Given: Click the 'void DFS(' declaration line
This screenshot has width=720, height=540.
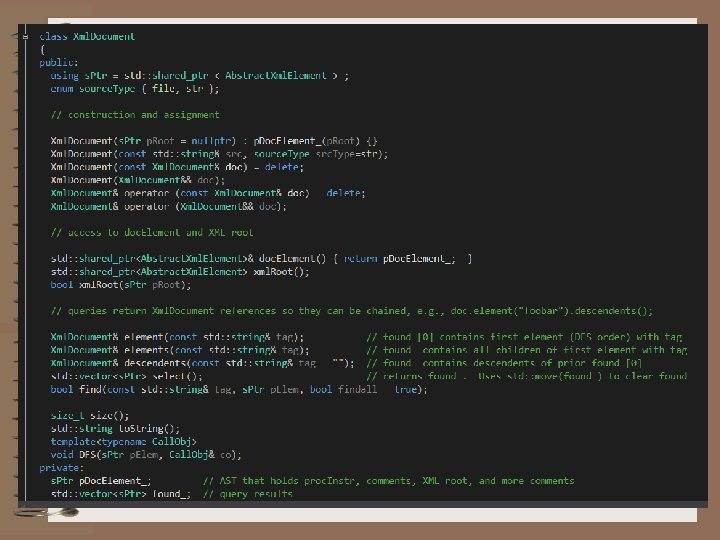Looking at the screenshot, I should click(146, 455).
